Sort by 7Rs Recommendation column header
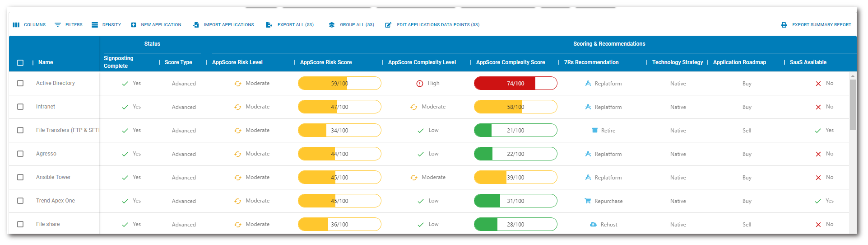Image resolution: width=868 pixels, height=245 pixels. coord(591,62)
